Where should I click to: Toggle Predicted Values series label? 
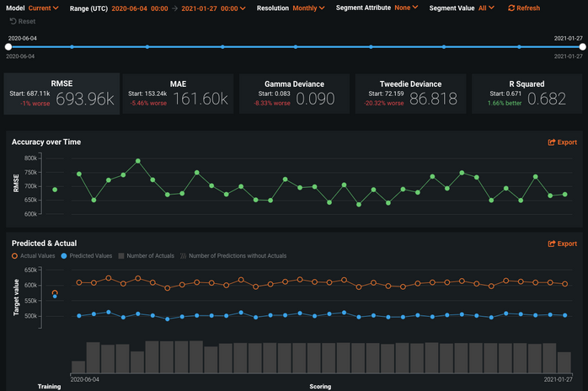(x=90, y=255)
